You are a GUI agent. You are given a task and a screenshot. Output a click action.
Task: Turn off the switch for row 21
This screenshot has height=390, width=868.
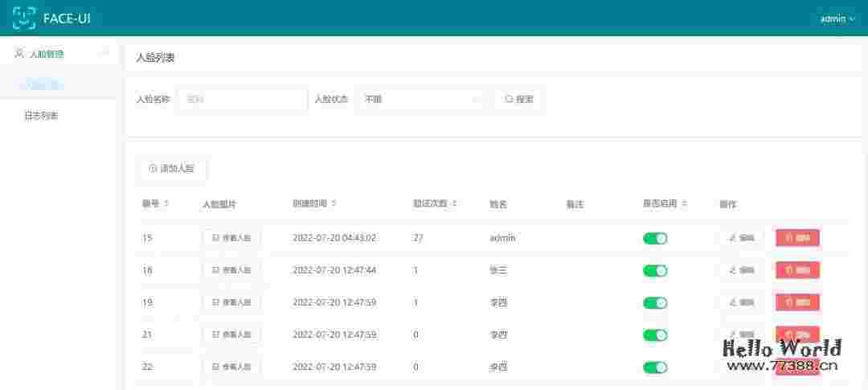[x=655, y=335]
